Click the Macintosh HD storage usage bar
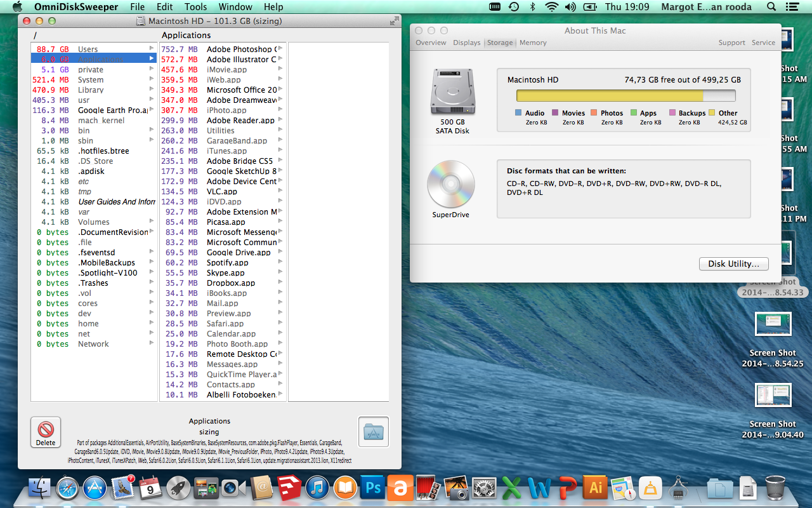The image size is (812, 508). coord(625,95)
